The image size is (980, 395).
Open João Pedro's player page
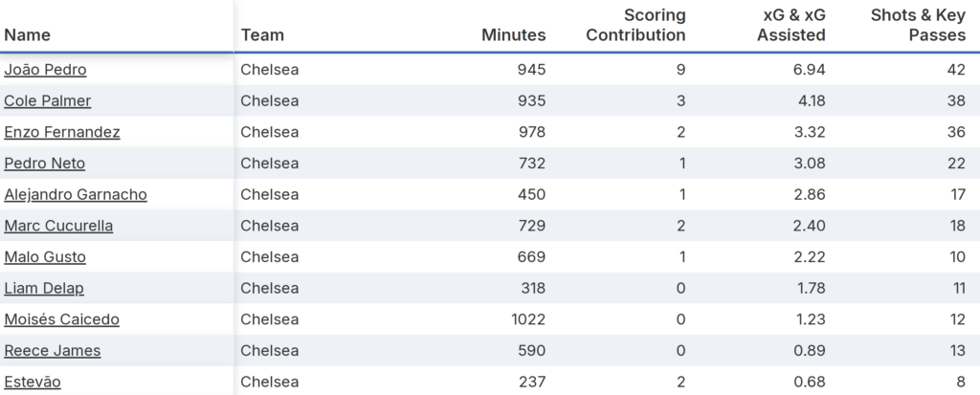[46, 70]
